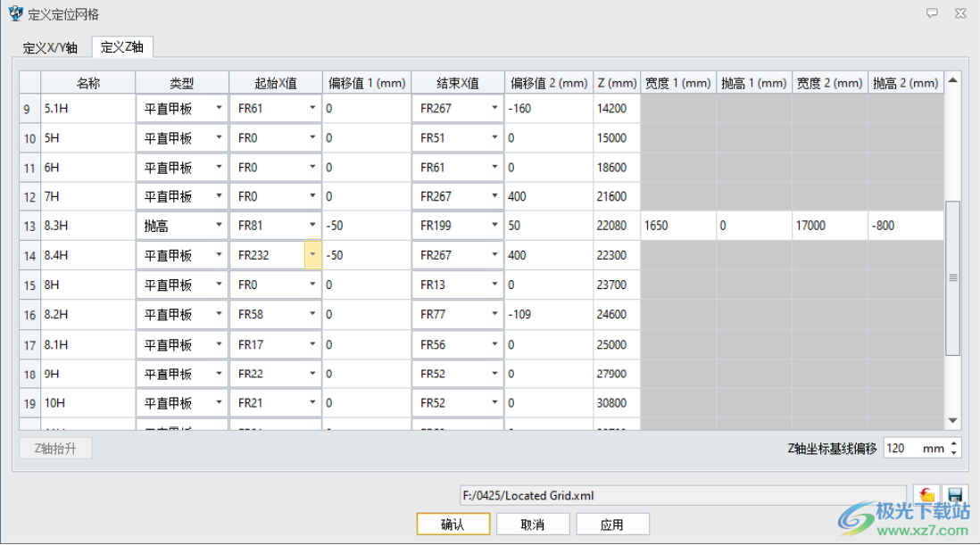980x545 pixels.
Task: Click the name cell 8.4H
Action: (x=88, y=255)
